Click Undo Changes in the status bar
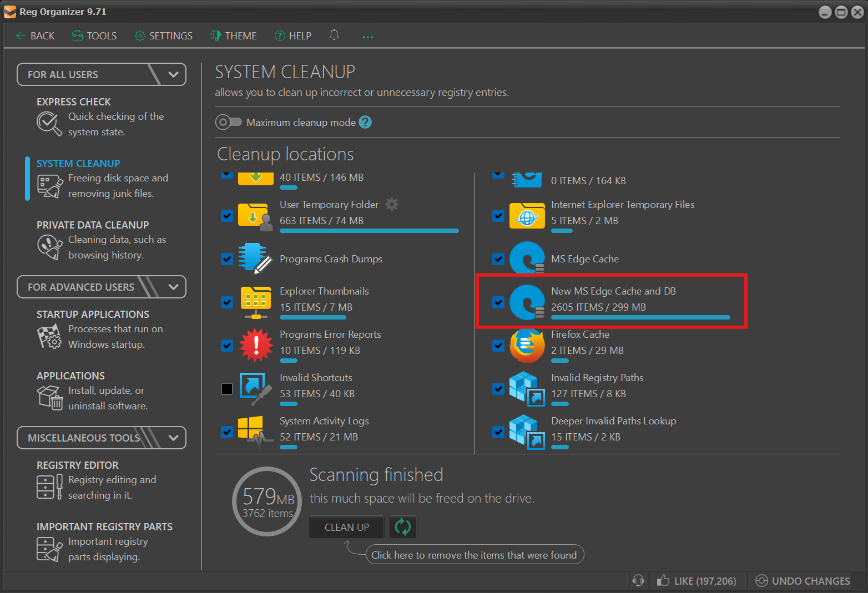This screenshot has height=593, width=868. [803, 581]
